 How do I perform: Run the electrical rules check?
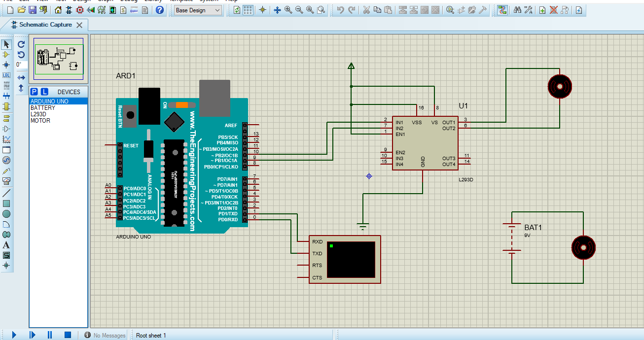point(579,10)
